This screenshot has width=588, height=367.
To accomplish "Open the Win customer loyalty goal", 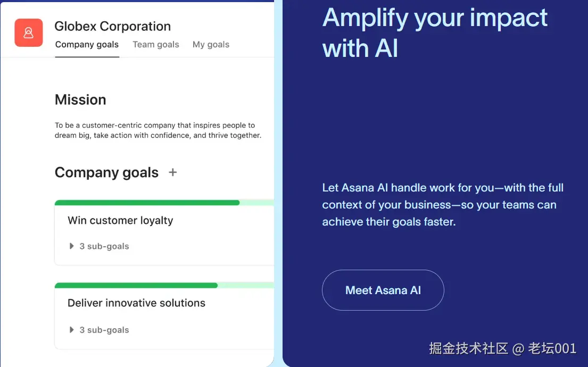I will [x=120, y=221].
